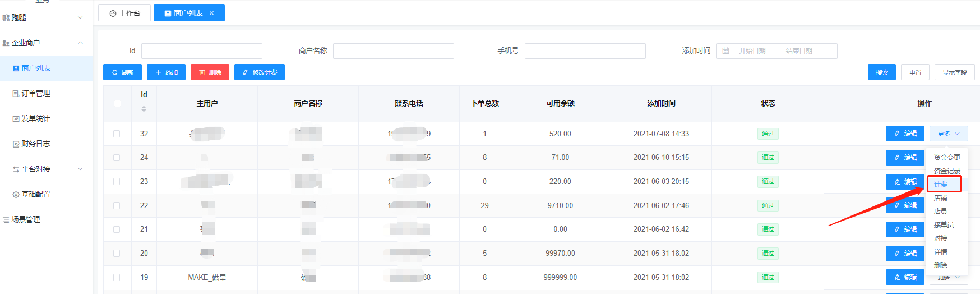This screenshot has width=980, height=294.
Task: Open the 更多 dropdown for row 32
Action: [949, 134]
